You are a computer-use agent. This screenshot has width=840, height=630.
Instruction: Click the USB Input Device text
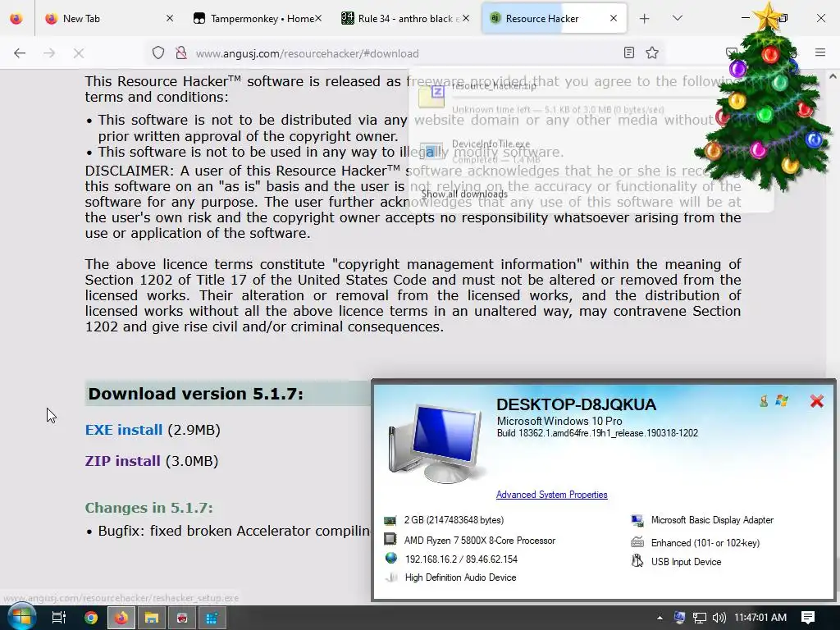coord(687,562)
